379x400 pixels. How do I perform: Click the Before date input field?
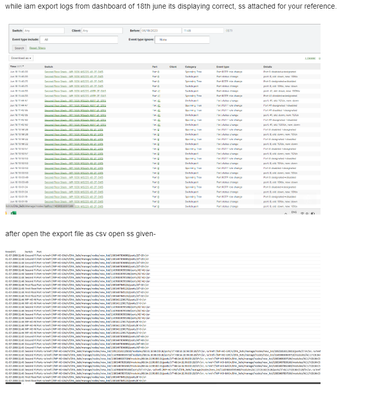[161, 31]
